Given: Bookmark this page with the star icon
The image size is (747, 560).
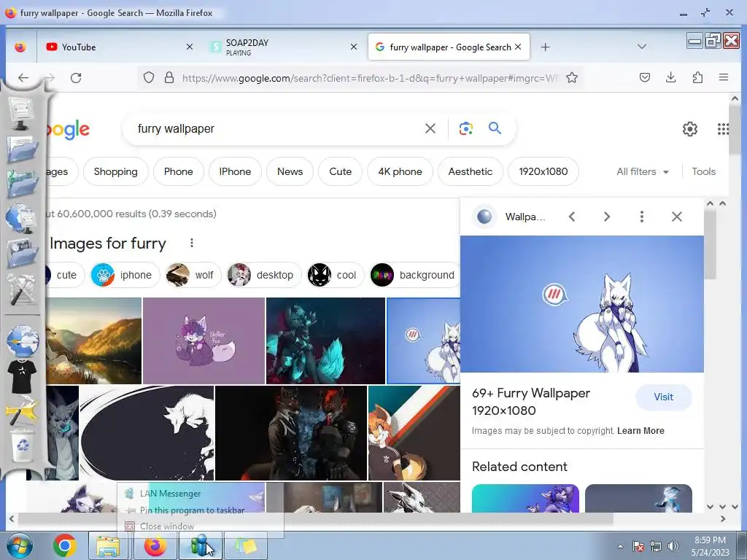Looking at the screenshot, I should tap(572, 77).
